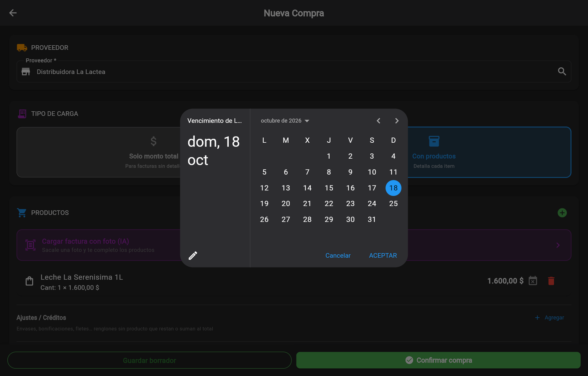Pick day 1 in the calendar
Image resolution: width=588 pixels, height=376 pixels.
pyautogui.click(x=329, y=156)
